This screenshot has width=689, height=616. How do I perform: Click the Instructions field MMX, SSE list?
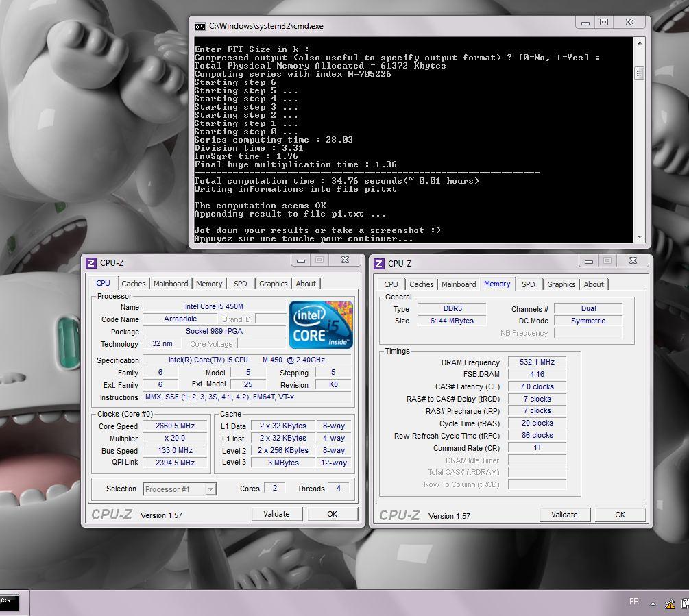click(x=247, y=397)
